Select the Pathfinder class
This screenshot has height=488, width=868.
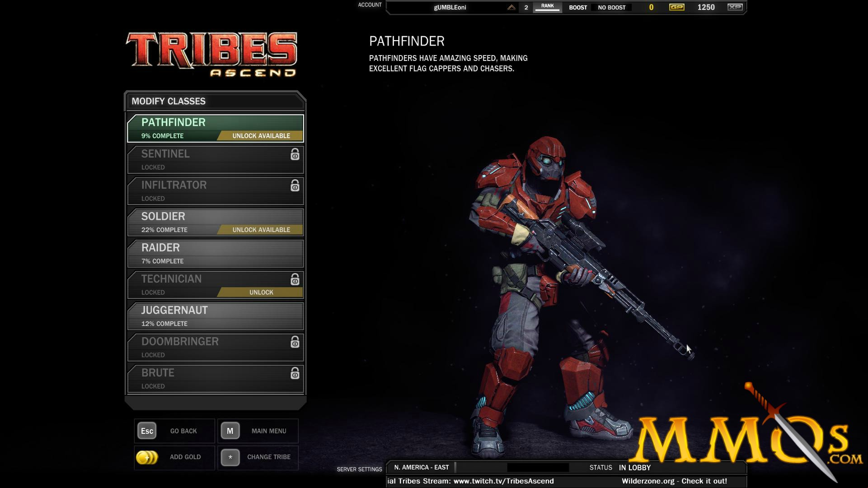click(216, 129)
